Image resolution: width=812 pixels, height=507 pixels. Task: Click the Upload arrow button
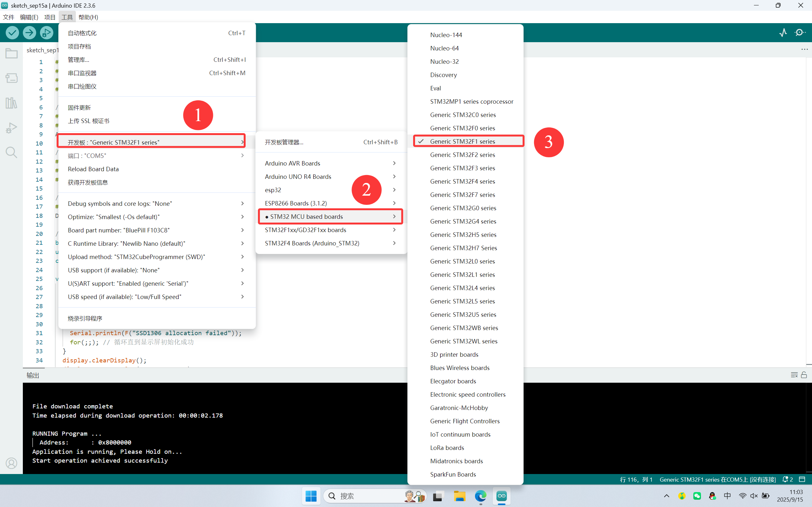[30, 33]
